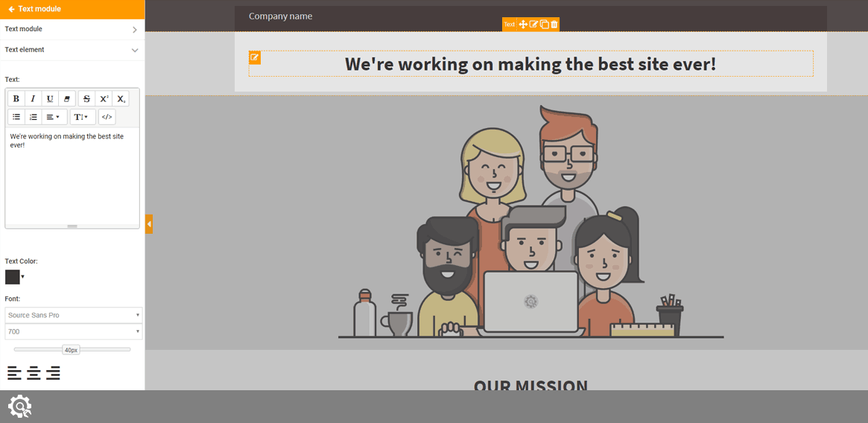The width and height of the screenshot is (868, 423).
Task: Toggle italic formatting in text editor
Action: (x=33, y=99)
